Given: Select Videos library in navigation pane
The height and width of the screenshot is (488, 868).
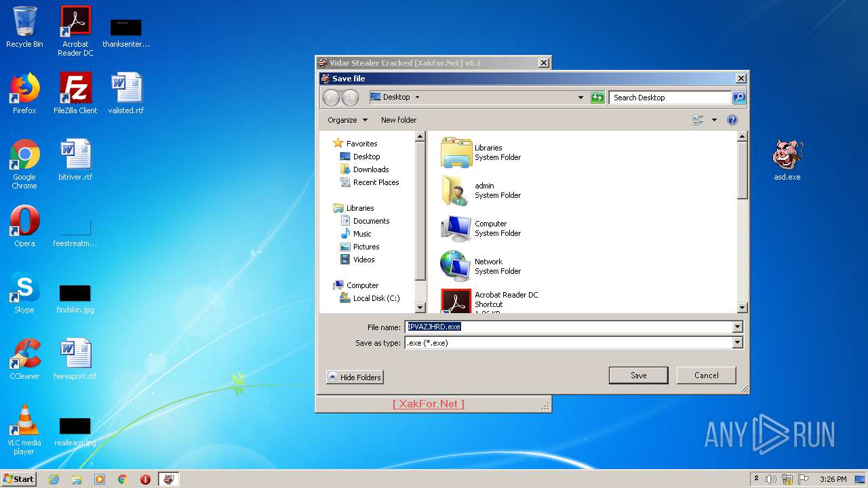Looking at the screenshot, I should [x=357, y=260].
